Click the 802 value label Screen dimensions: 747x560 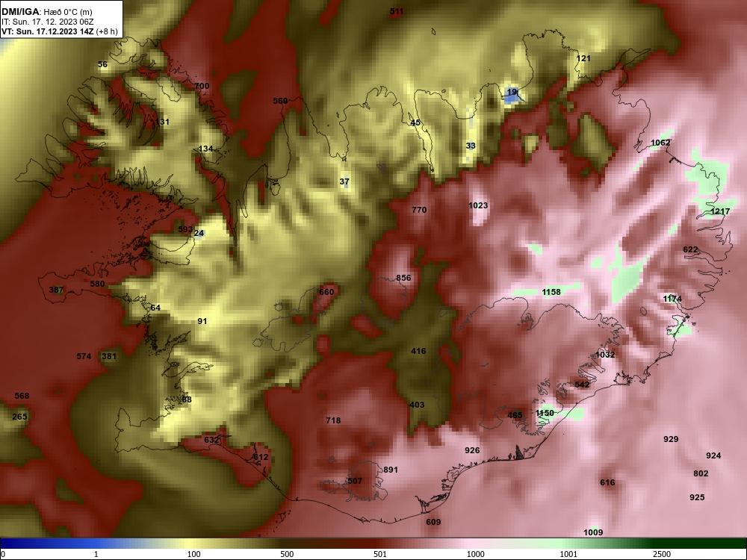[701, 473]
